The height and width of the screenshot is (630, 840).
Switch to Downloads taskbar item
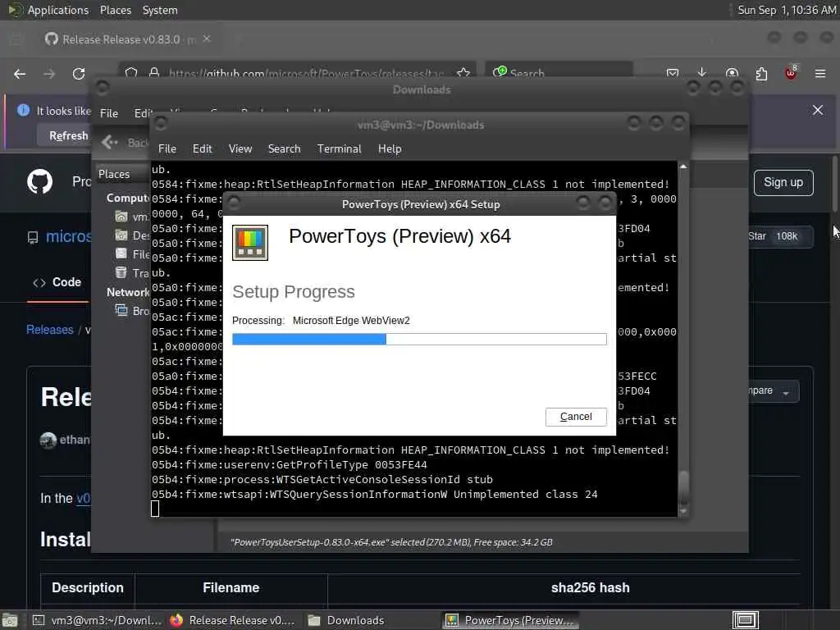click(x=346, y=620)
